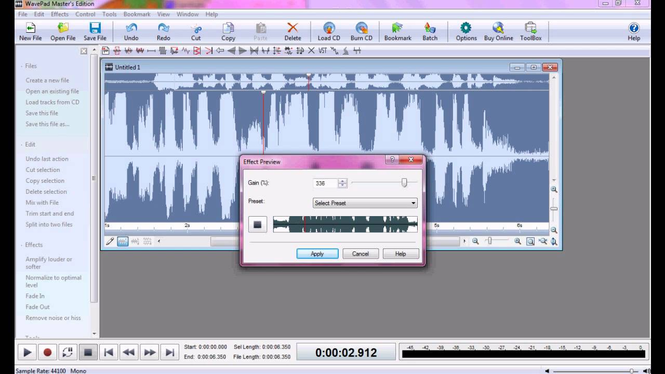
Task: Toggle loop play mode button
Action: [67, 352]
